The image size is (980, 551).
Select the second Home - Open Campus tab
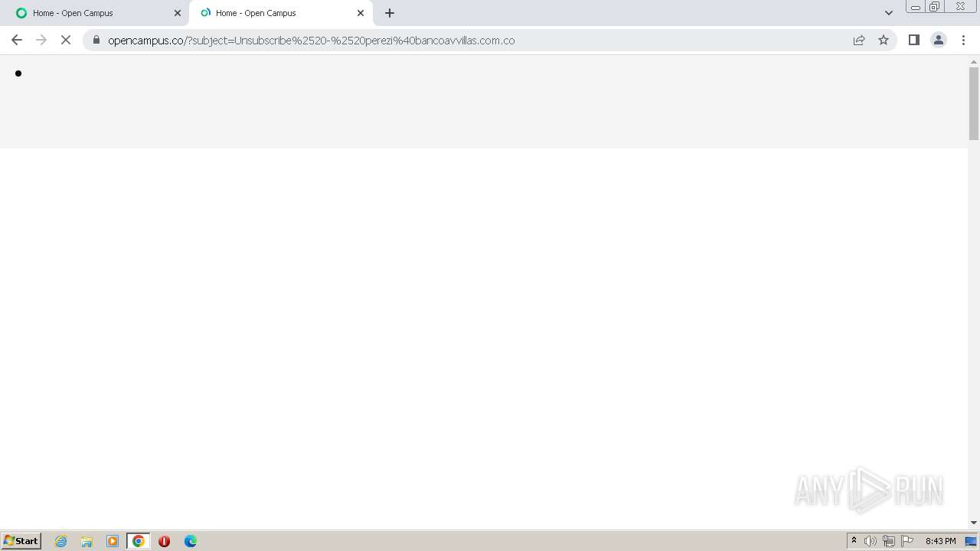280,13
